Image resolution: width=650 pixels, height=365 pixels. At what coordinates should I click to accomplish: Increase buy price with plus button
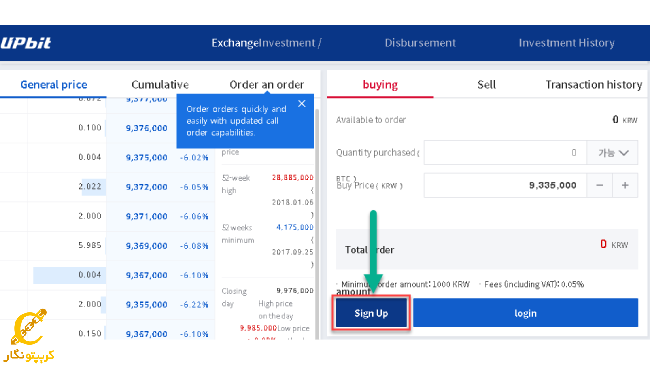(625, 185)
